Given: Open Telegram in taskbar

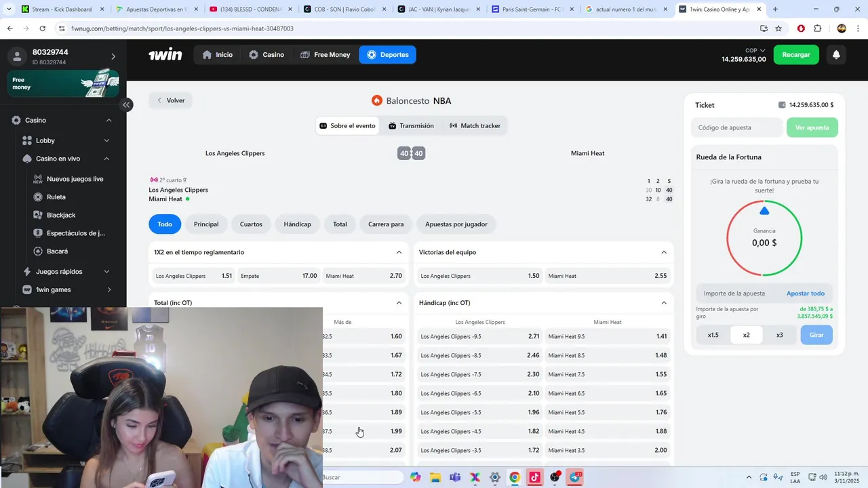Looking at the screenshot, I should point(576,477).
